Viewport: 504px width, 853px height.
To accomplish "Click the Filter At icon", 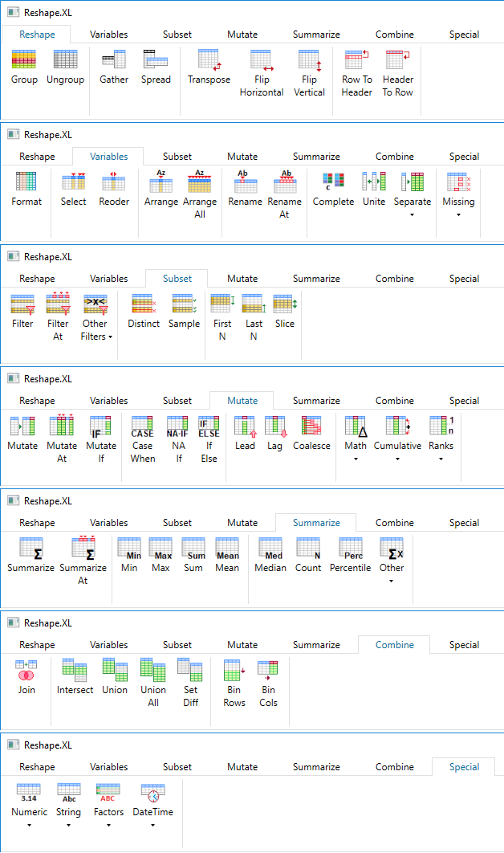I will (x=58, y=304).
